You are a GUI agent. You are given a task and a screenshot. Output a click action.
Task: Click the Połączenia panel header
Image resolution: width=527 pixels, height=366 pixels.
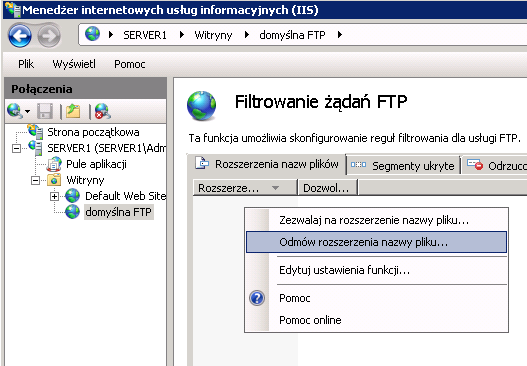point(86,89)
